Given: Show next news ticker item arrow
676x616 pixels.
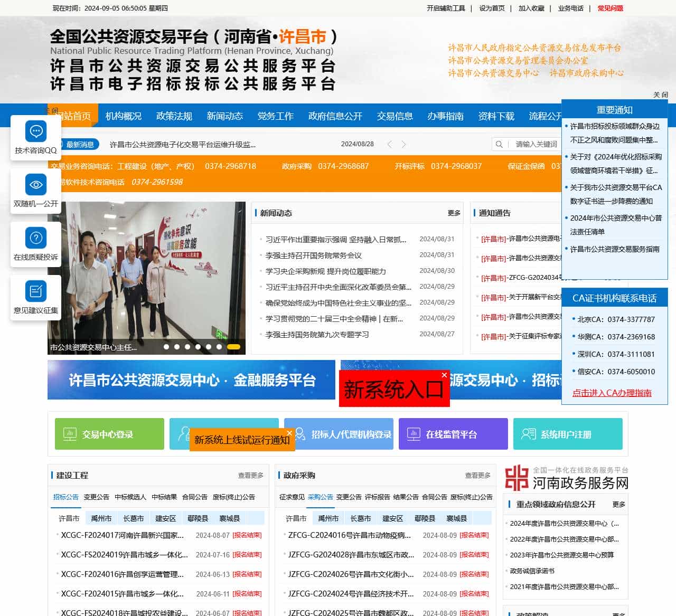Looking at the screenshot, I should click(x=404, y=144).
